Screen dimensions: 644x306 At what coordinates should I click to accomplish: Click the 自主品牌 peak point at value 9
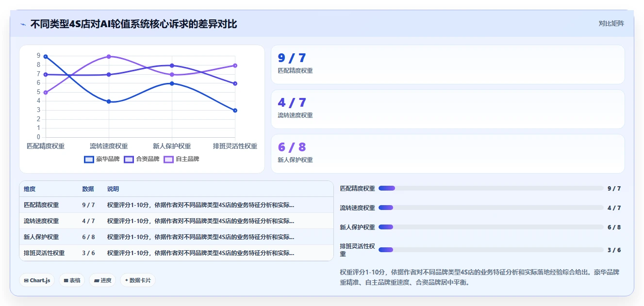[x=109, y=57]
